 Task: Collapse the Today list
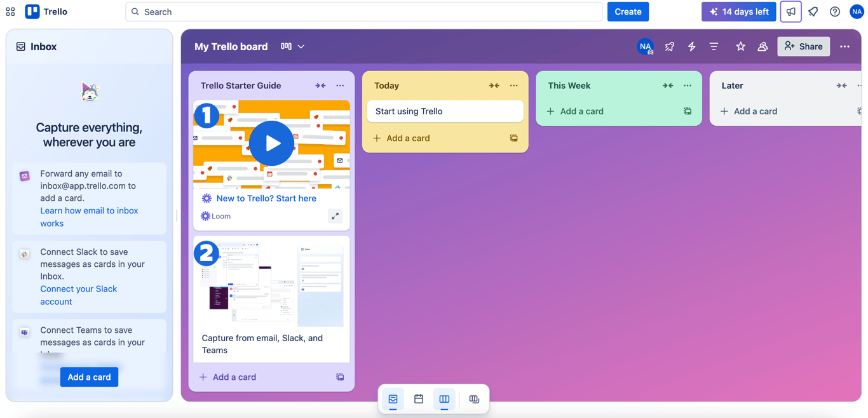(494, 84)
